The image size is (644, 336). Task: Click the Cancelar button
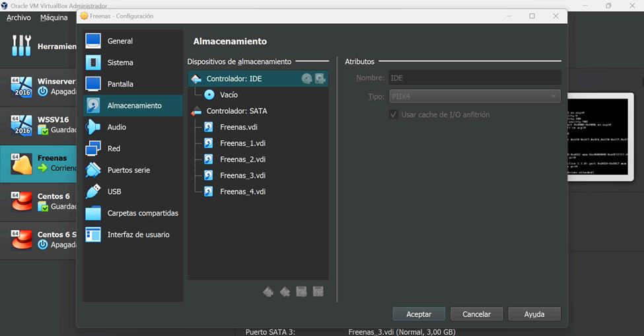click(x=476, y=314)
